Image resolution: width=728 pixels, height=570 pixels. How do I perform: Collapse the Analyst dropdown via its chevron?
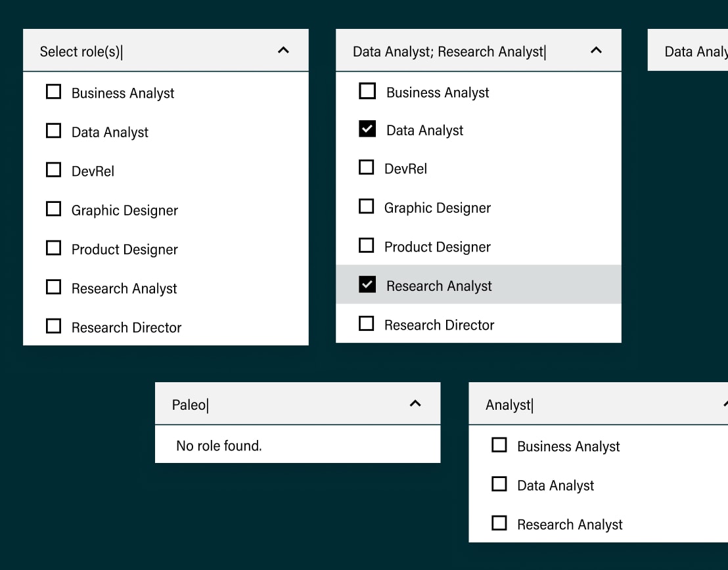(723, 404)
